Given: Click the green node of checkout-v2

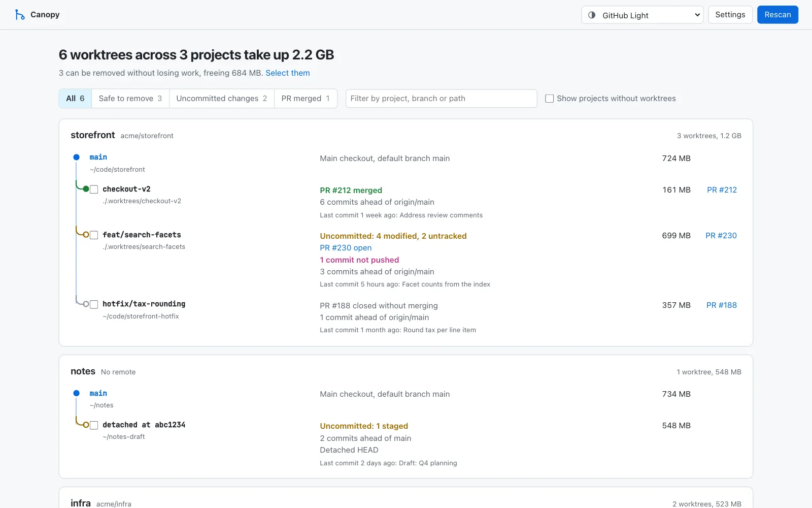Looking at the screenshot, I should 86,189.
